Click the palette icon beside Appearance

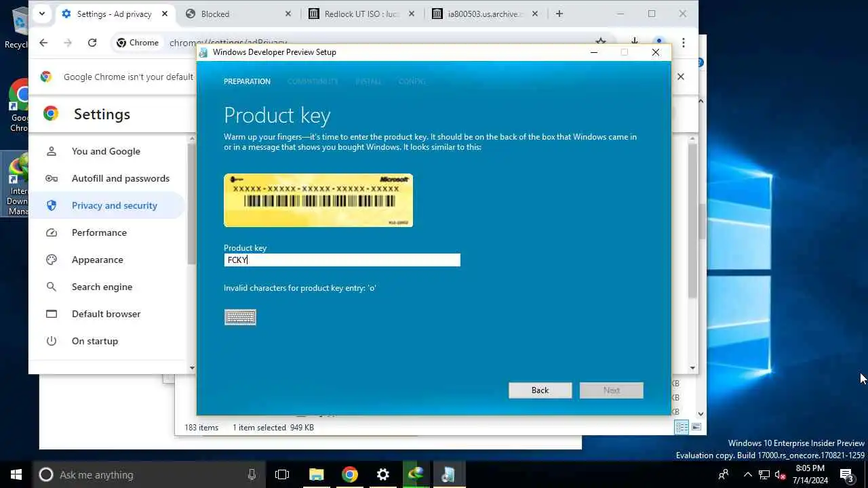[x=52, y=260]
